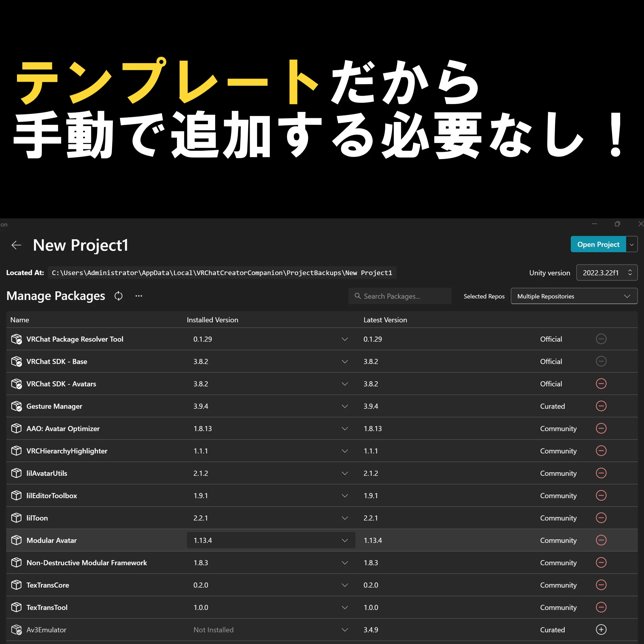Remove the lilToon package
644x644 pixels.
[601, 518]
